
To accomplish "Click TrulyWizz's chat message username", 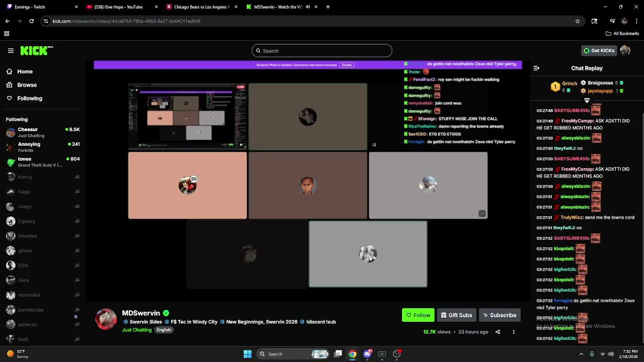I will click(x=572, y=218).
